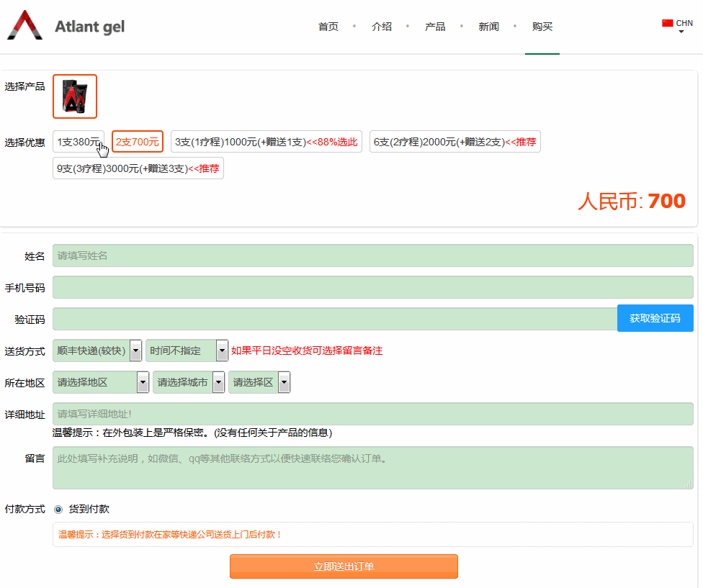Open the 新闻 news menu item

(488, 27)
